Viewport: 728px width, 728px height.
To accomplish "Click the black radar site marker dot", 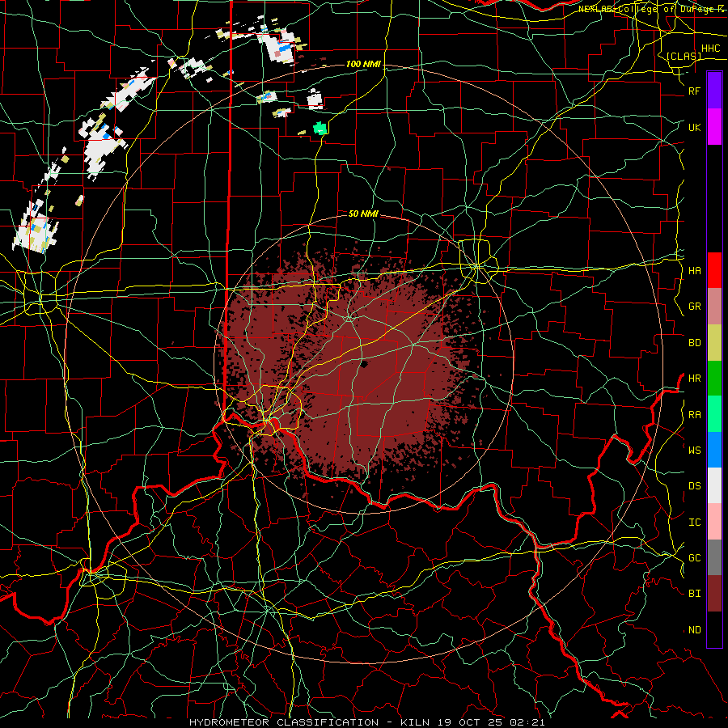I will point(364,365).
